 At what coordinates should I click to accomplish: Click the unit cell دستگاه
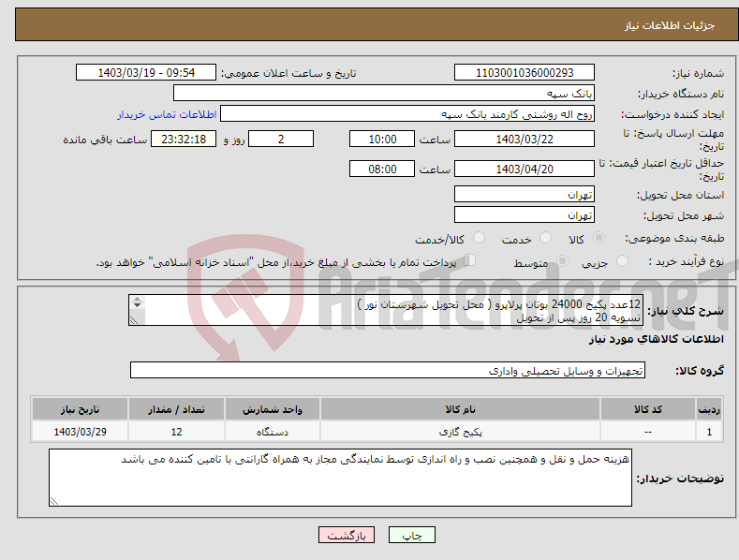[273, 432]
